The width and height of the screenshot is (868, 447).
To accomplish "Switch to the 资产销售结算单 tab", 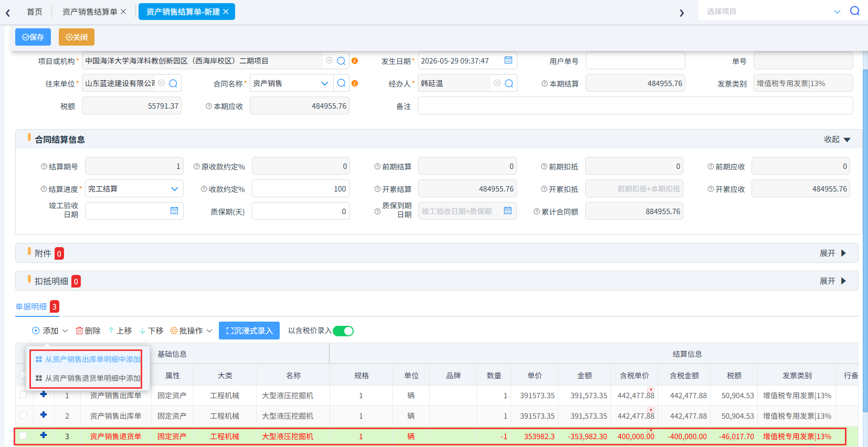I will [90, 12].
